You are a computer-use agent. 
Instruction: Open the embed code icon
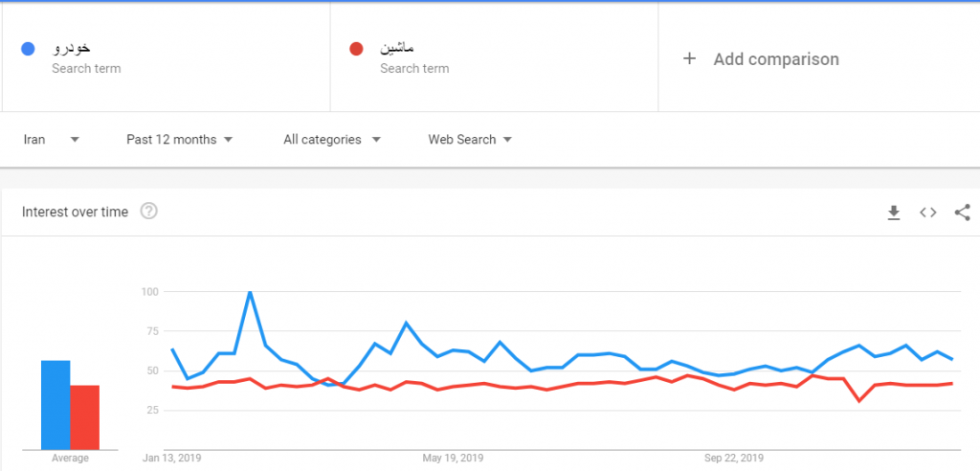928,213
